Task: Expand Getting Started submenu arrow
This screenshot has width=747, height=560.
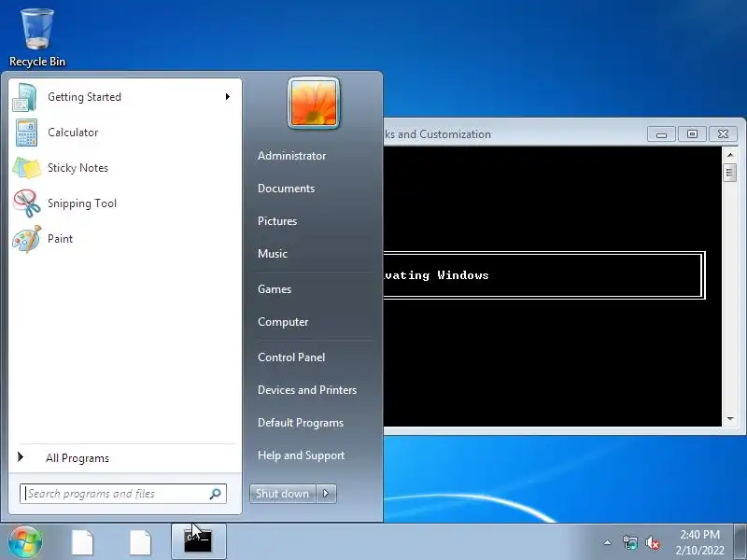Action: (228, 97)
